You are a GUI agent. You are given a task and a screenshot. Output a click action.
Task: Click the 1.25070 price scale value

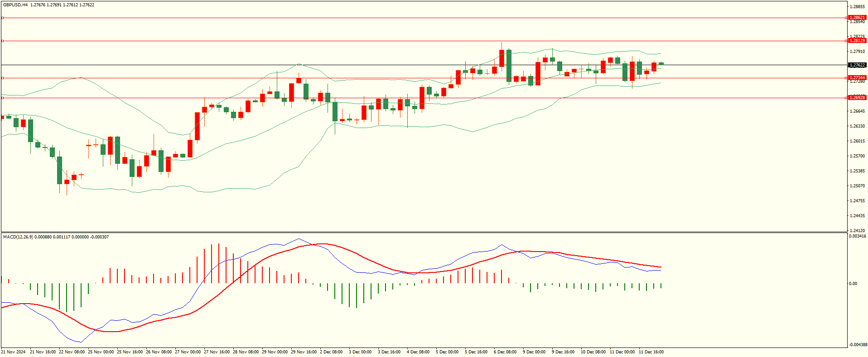(x=857, y=186)
